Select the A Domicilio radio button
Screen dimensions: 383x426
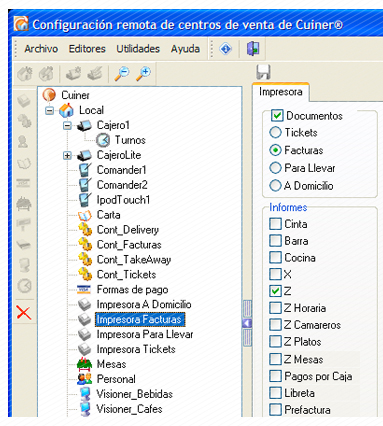tap(275, 185)
